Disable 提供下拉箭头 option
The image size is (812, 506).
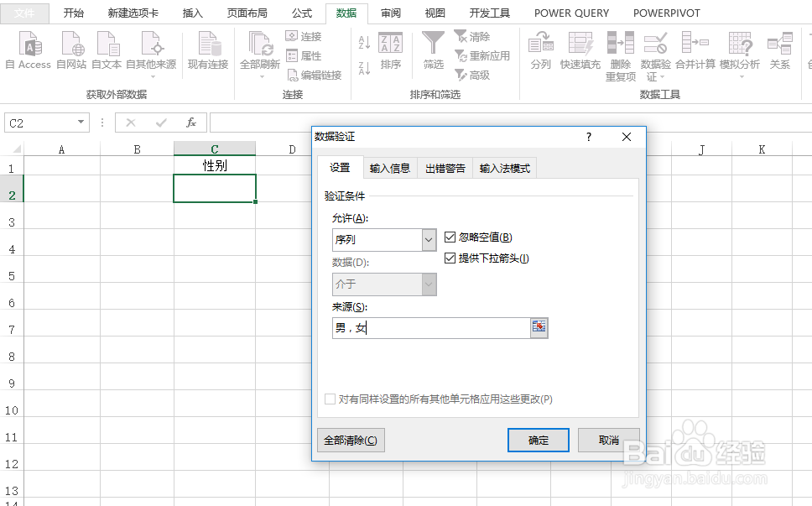[x=450, y=258]
